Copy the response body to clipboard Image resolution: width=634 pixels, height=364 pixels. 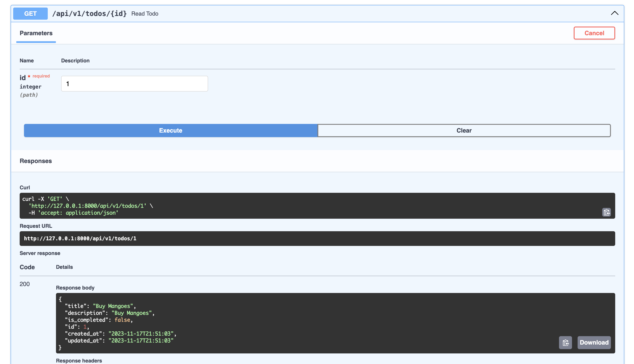[x=565, y=342]
